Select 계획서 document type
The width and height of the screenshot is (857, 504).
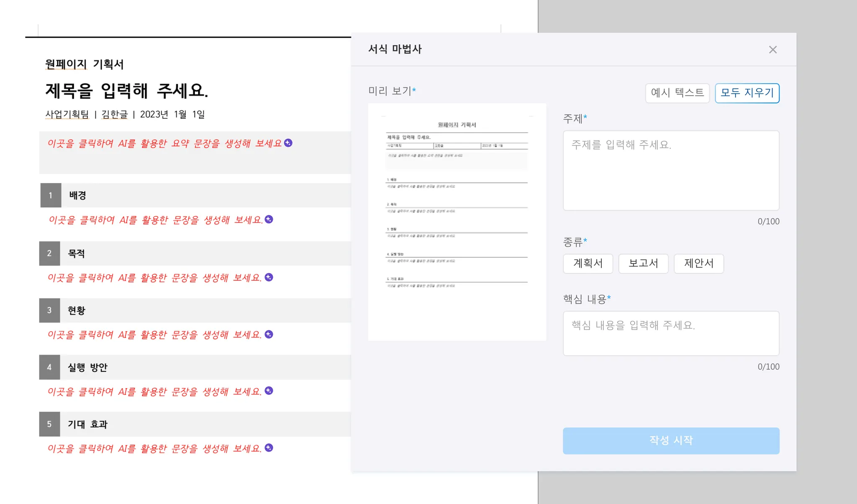coord(588,264)
